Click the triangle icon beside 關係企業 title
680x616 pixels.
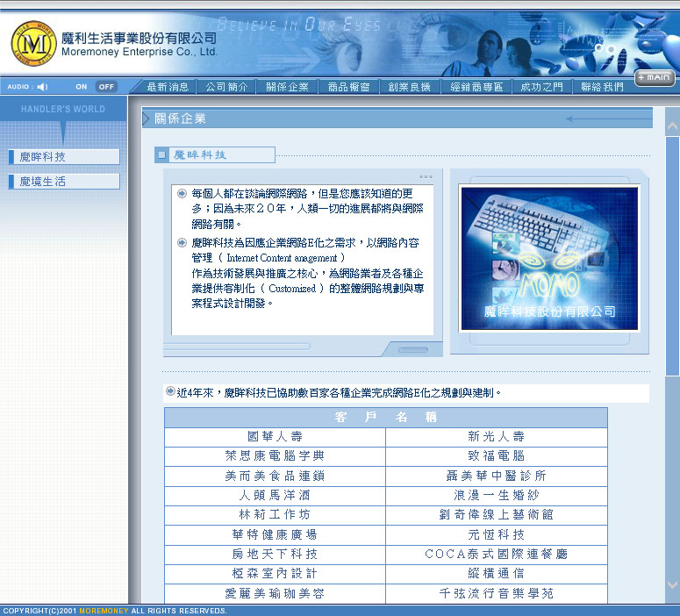pos(146,118)
